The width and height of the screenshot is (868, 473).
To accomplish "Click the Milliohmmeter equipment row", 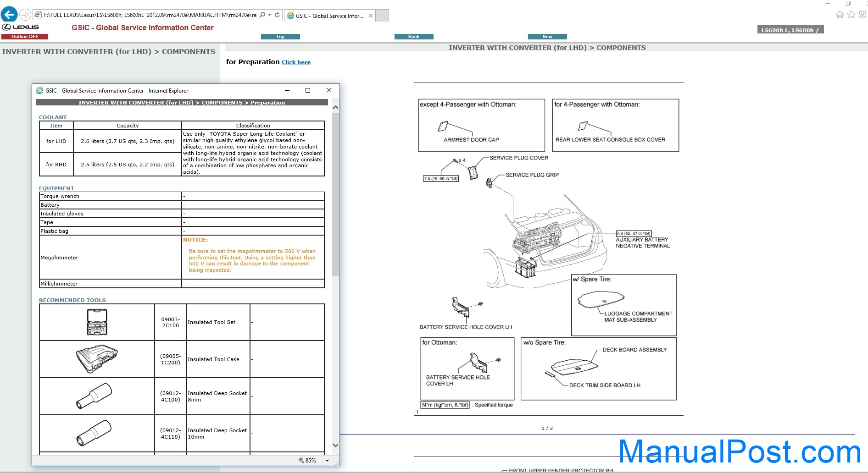I will pos(182,284).
